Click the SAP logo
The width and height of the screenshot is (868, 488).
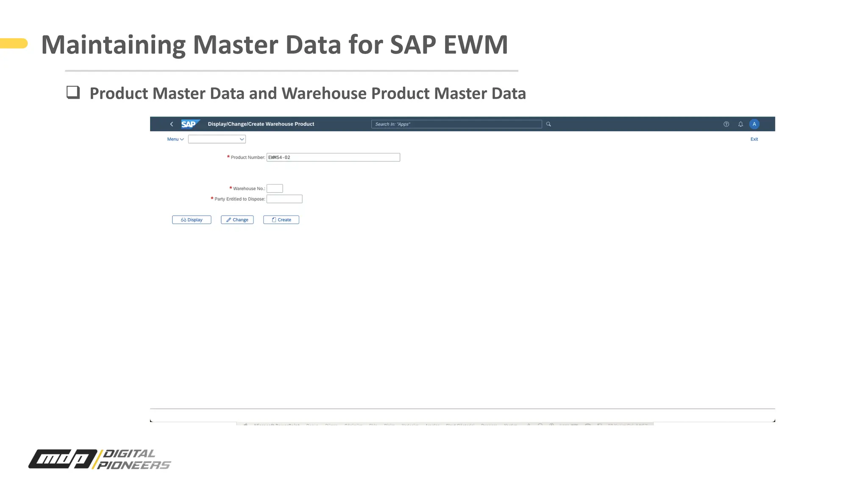[190, 124]
